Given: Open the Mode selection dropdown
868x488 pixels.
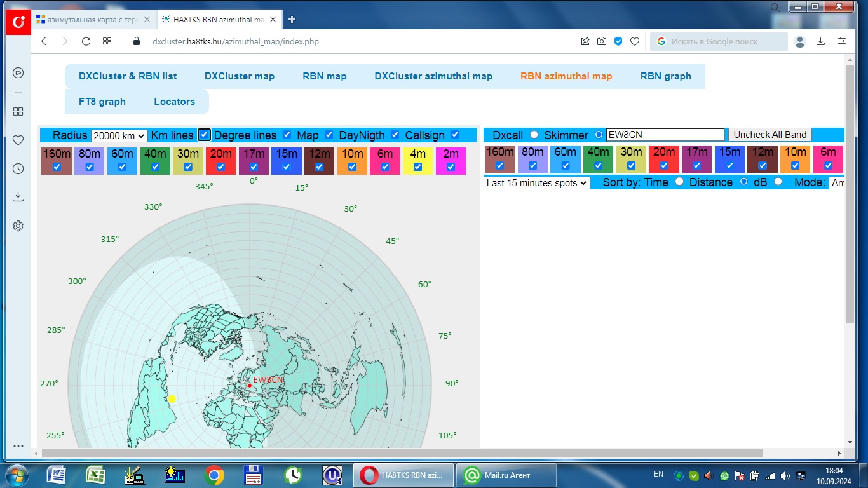Looking at the screenshot, I should (837, 183).
